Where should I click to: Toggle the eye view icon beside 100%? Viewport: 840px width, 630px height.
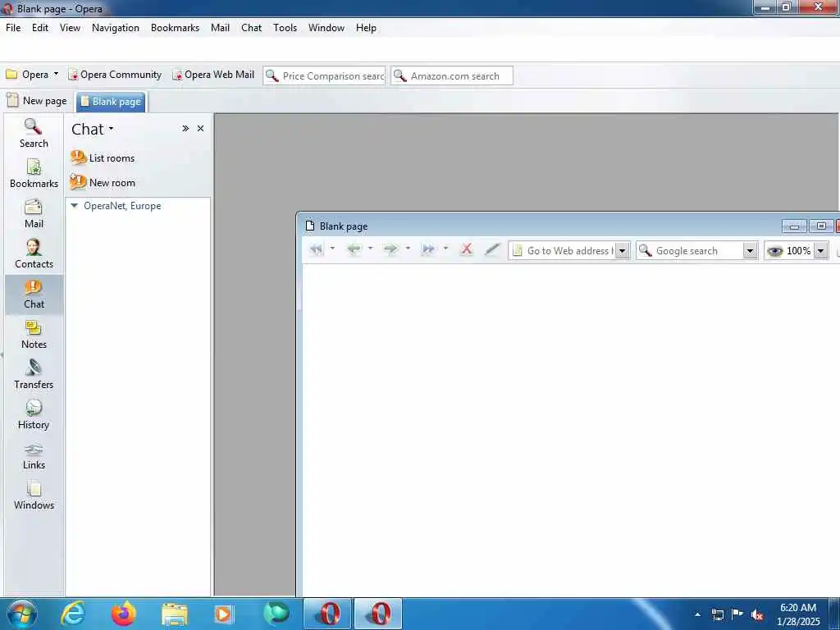coord(774,250)
